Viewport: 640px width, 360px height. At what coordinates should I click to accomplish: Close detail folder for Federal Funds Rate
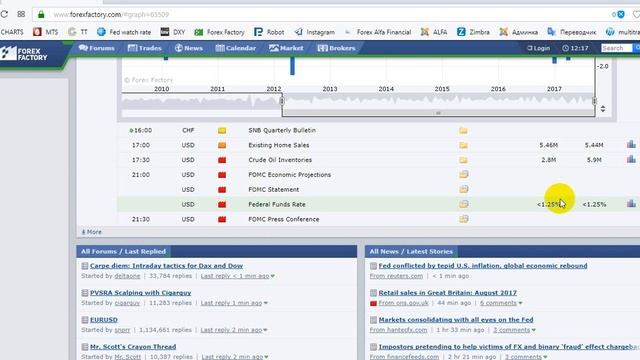(x=463, y=204)
